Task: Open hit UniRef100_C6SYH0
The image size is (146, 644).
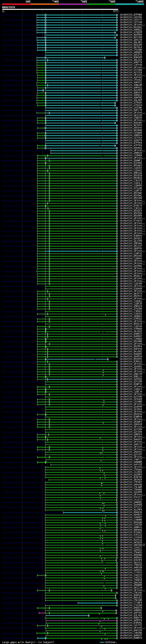Action: (131, 17)
